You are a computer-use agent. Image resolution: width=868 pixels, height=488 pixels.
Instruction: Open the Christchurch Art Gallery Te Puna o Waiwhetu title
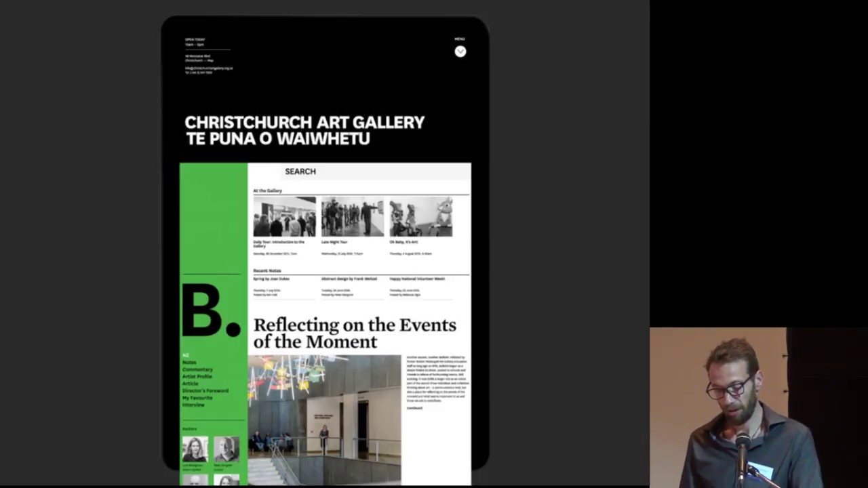(304, 131)
